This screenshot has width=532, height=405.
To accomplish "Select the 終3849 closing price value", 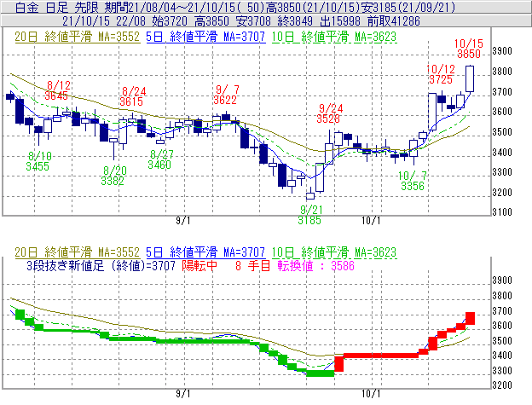I will (x=295, y=21).
